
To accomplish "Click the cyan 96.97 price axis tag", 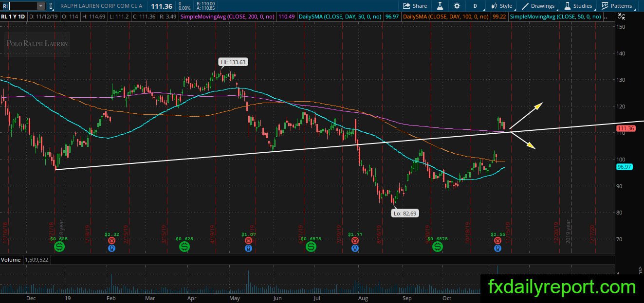I will 624,167.
